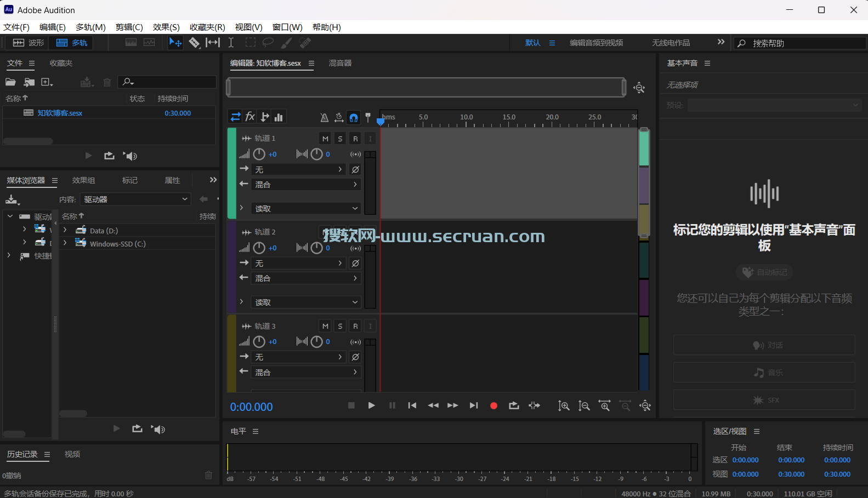Open Track 1 output dropdown (混合)
This screenshot has width=868, height=498.
pos(306,185)
